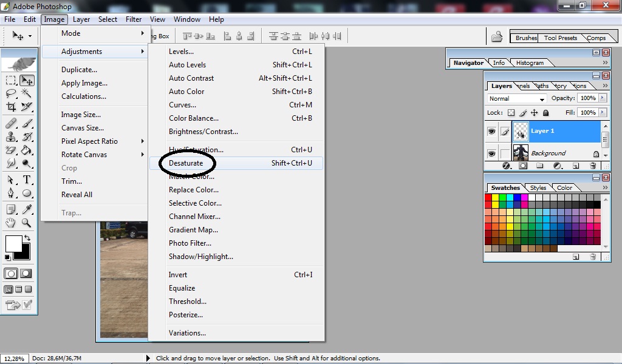Toggle lock image pixels
This screenshot has width=622, height=364.
click(523, 113)
